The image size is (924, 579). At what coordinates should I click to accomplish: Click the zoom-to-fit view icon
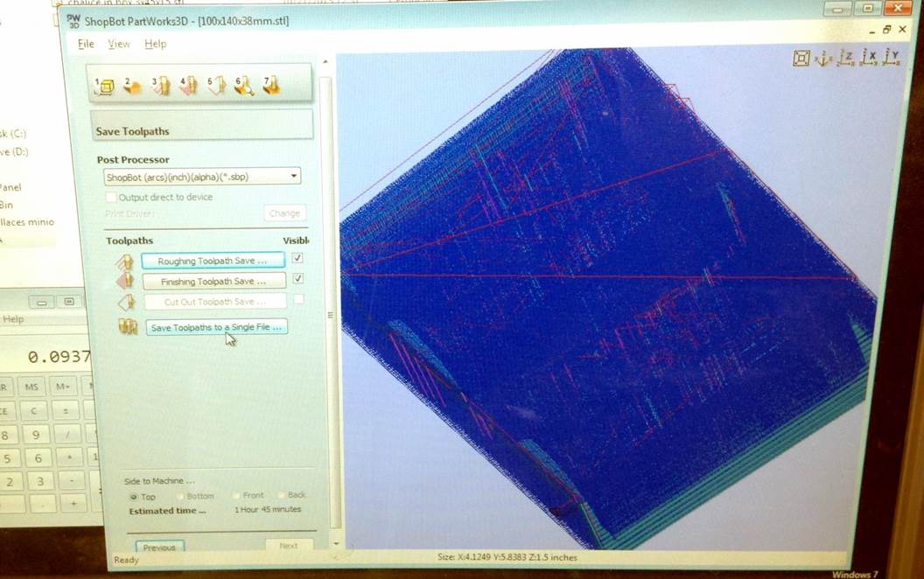(x=801, y=58)
